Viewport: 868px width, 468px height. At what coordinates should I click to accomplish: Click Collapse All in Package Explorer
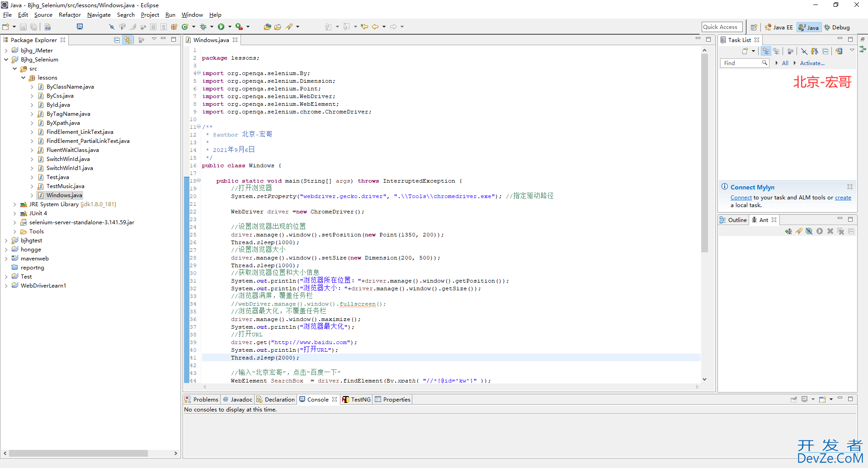pyautogui.click(x=117, y=40)
